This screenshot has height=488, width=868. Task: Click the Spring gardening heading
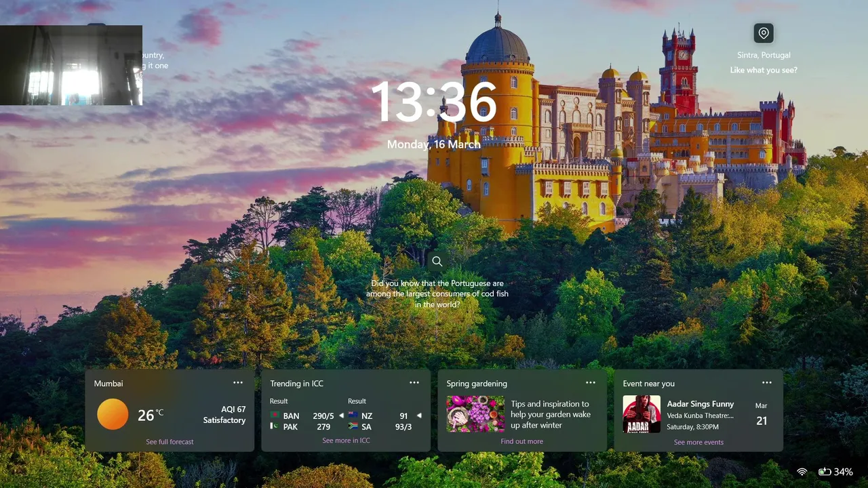[477, 384]
